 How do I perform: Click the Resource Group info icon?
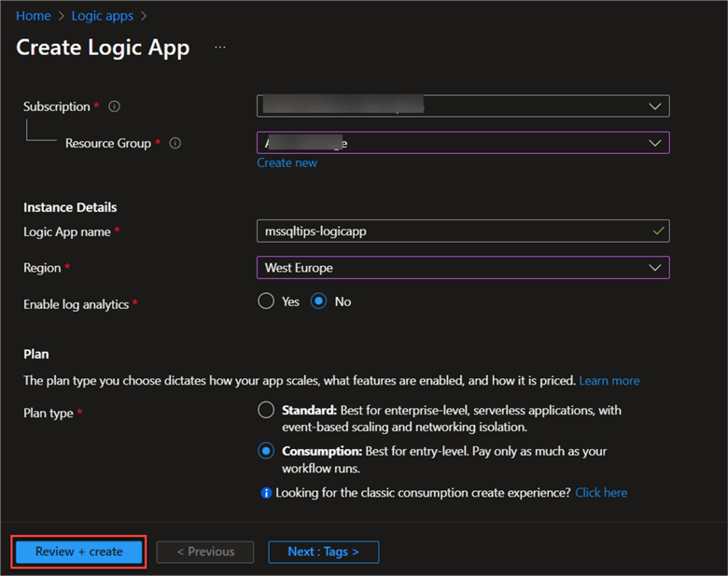coord(175,143)
